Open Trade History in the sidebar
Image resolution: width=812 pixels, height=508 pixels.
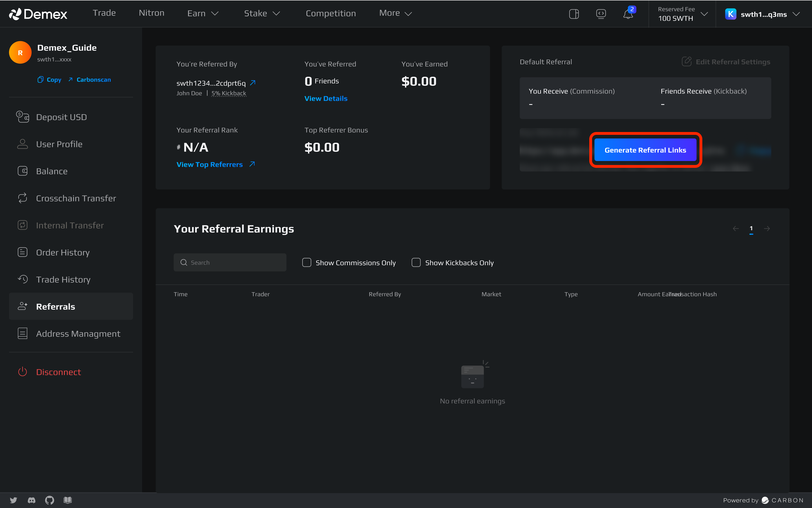pyautogui.click(x=63, y=280)
